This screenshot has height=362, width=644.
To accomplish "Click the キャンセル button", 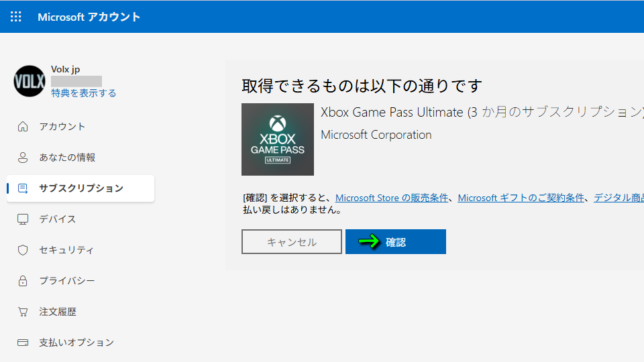I will 292,242.
